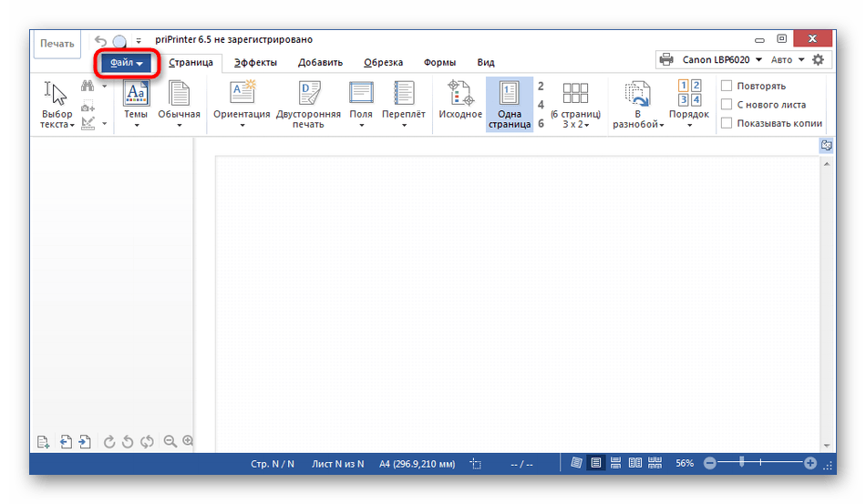Click the binoculars search icon
Image resolution: width=866 pixels, height=504 pixels.
(x=88, y=86)
